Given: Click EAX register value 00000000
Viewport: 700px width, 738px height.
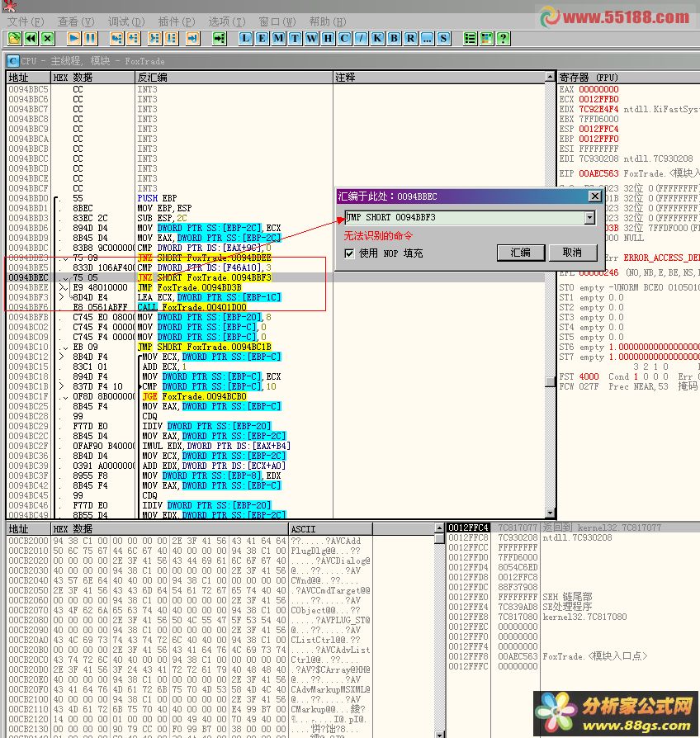Looking at the screenshot, I should pyautogui.click(x=598, y=89).
